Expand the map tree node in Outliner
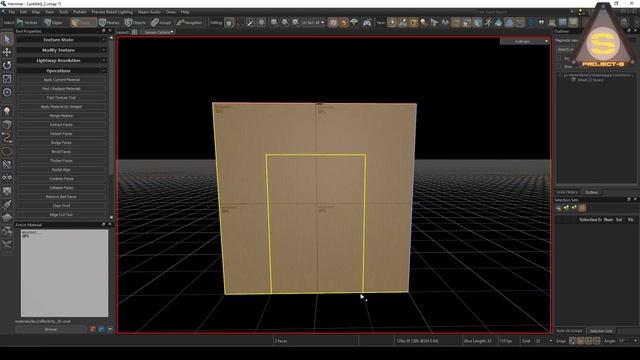 [560, 75]
